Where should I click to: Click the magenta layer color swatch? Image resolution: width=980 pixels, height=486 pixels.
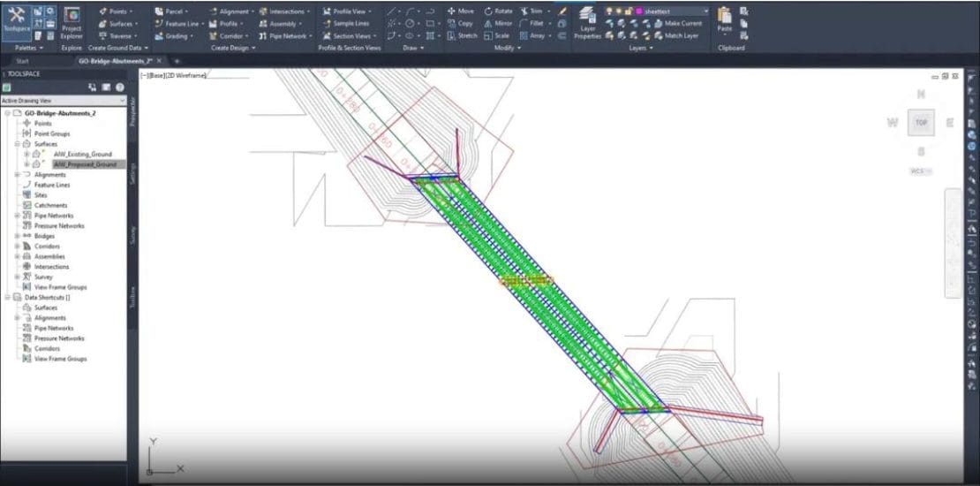pos(639,11)
